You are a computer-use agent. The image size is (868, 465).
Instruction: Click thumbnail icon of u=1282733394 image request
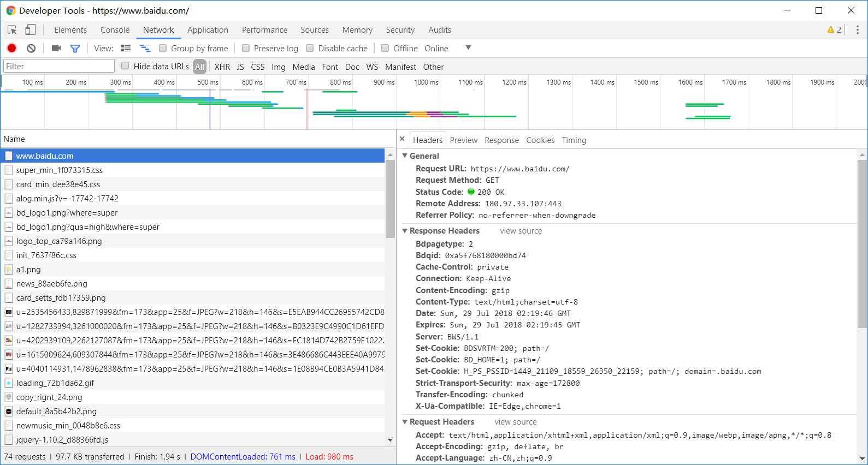pyautogui.click(x=9, y=326)
